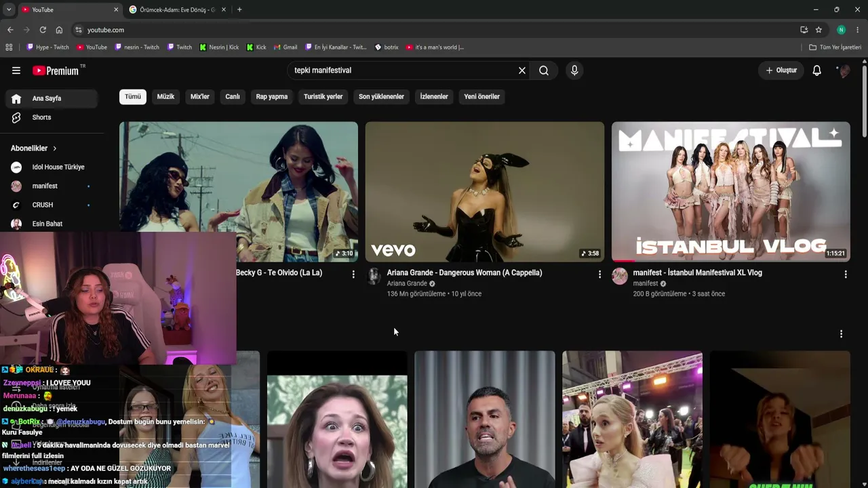The height and width of the screenshot is (488, 868).
Task: Go back with the browser back arrow
Action: [x=10, y=30]
